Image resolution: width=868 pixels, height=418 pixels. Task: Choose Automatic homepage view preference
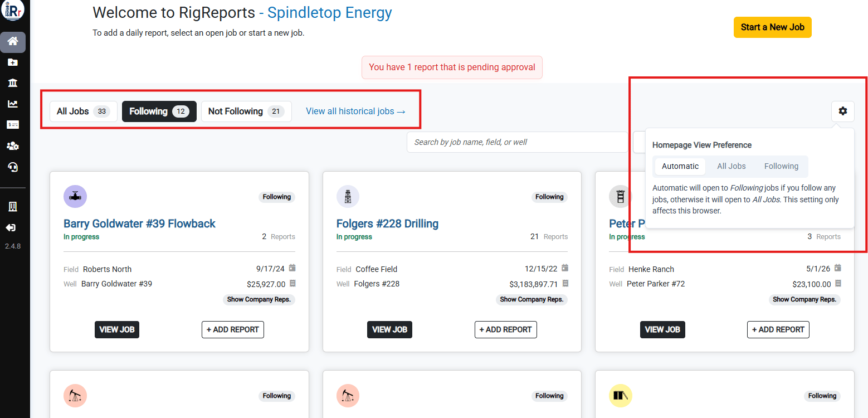[680, 166]
